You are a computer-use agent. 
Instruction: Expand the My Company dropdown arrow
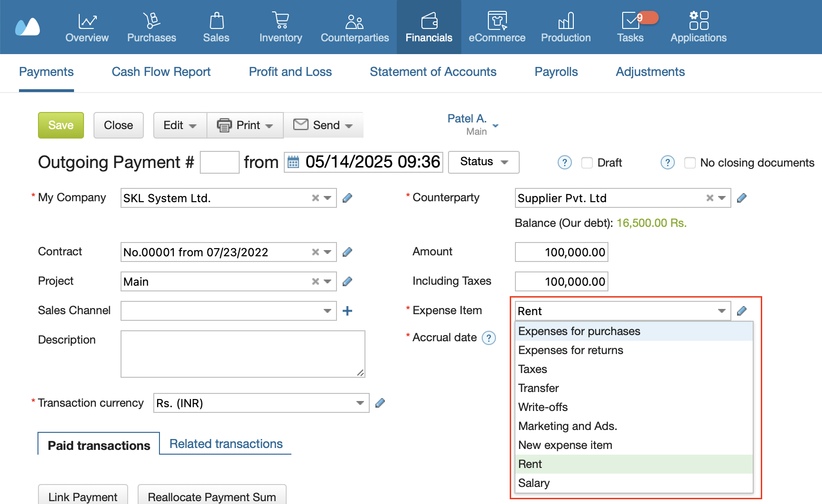pyautogui.click(x=327, y=198)
